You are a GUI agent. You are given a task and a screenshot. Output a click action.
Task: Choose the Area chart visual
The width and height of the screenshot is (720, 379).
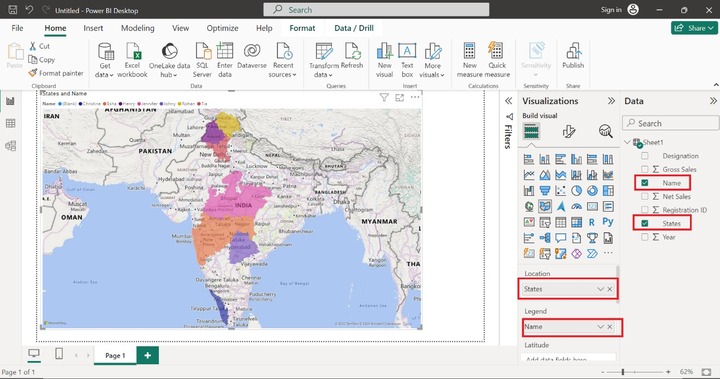coord(545,175)
